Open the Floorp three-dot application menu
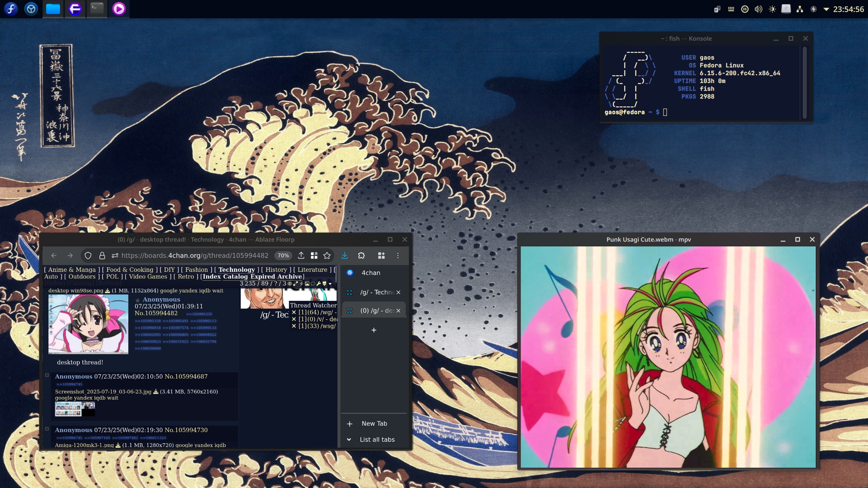 pyautogui.click(x=398, y=256)
